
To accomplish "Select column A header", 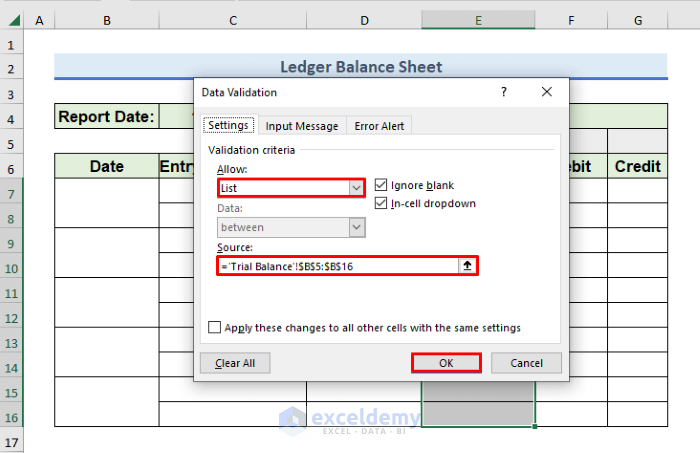I will [39, 21].
